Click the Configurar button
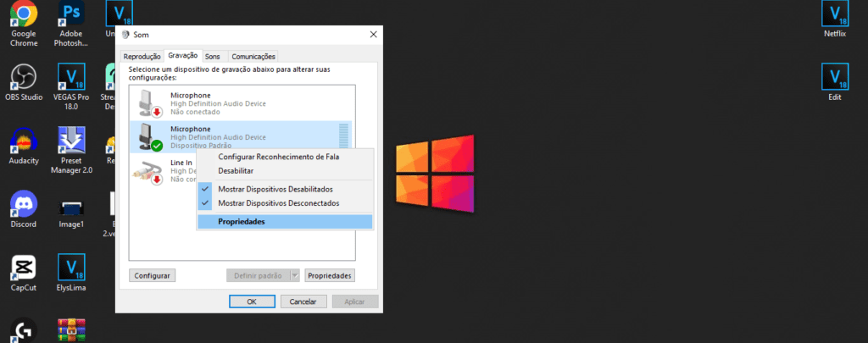The image size is (868, 343). (153, 275)
